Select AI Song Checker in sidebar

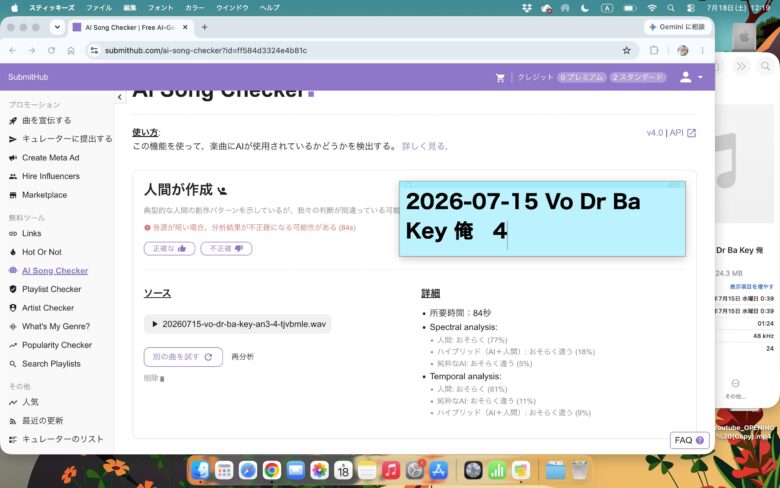click(x=49, y=271)
